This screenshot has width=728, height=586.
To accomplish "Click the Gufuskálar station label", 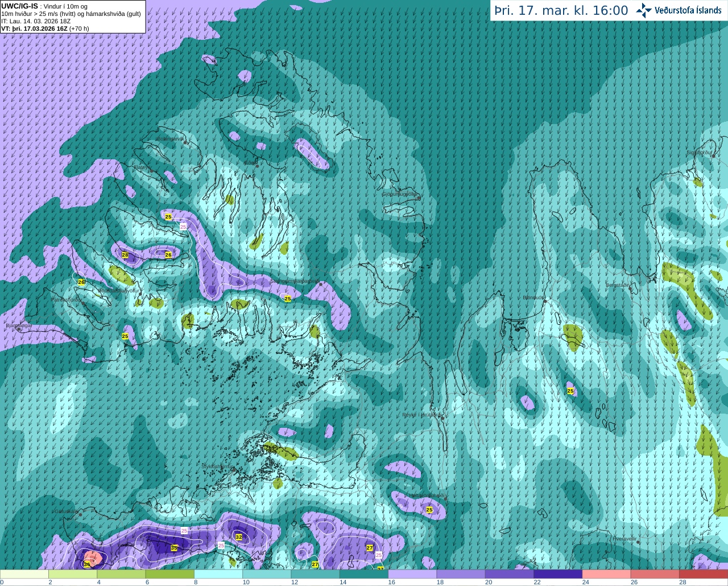I will [x=66, y=511].
